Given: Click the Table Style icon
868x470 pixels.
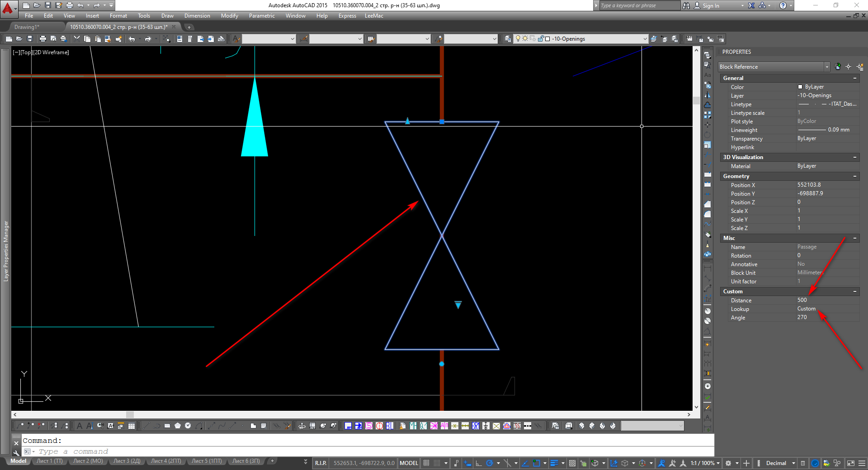Looking at the screenshot, I should (371, 39).
